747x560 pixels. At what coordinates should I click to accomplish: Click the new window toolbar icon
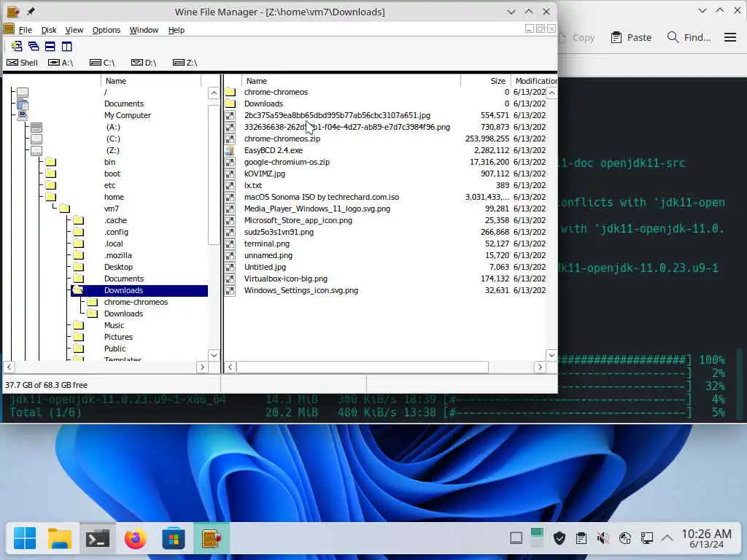(17, 46)
